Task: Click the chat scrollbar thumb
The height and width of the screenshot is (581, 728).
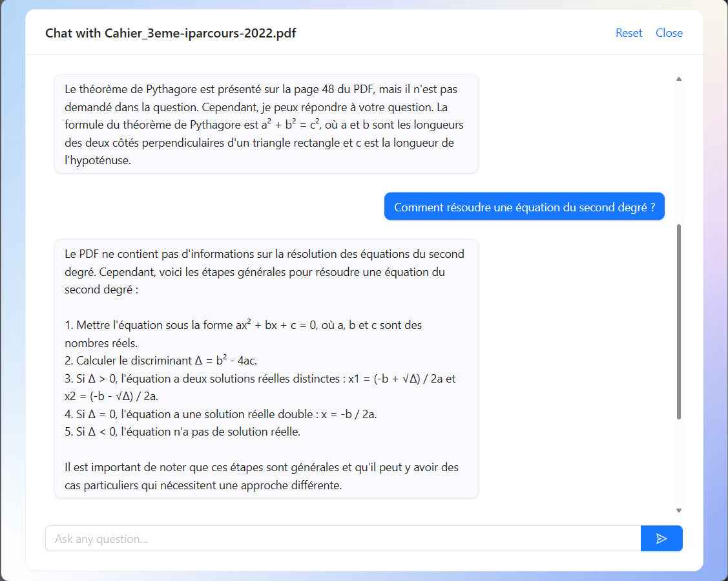Action: coord(678,321)
